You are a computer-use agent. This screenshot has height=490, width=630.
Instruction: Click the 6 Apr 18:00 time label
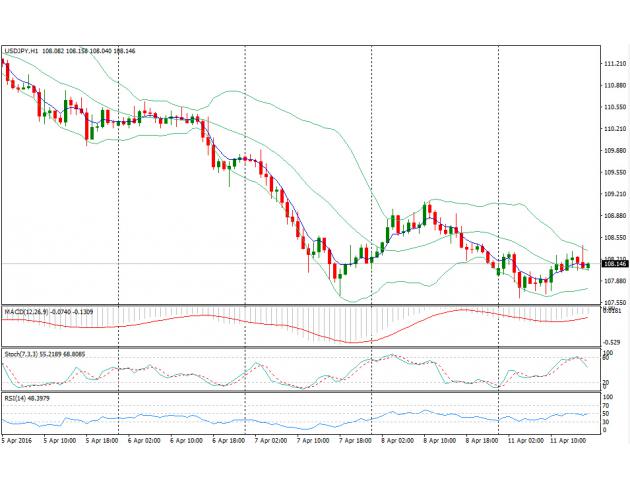(230, 439)
